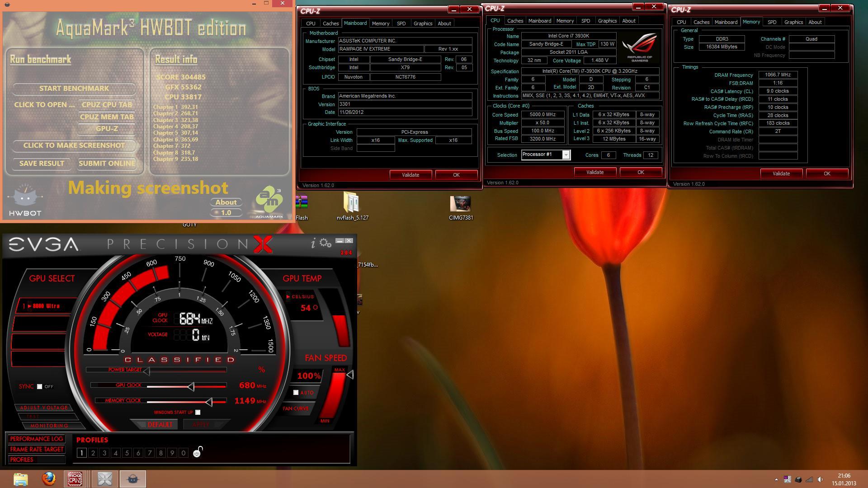The height and width of the screenshot is (488, 868).
Task: Open SPD tab in the CPU tab CPU-Z window
Action: coord(585,21)
